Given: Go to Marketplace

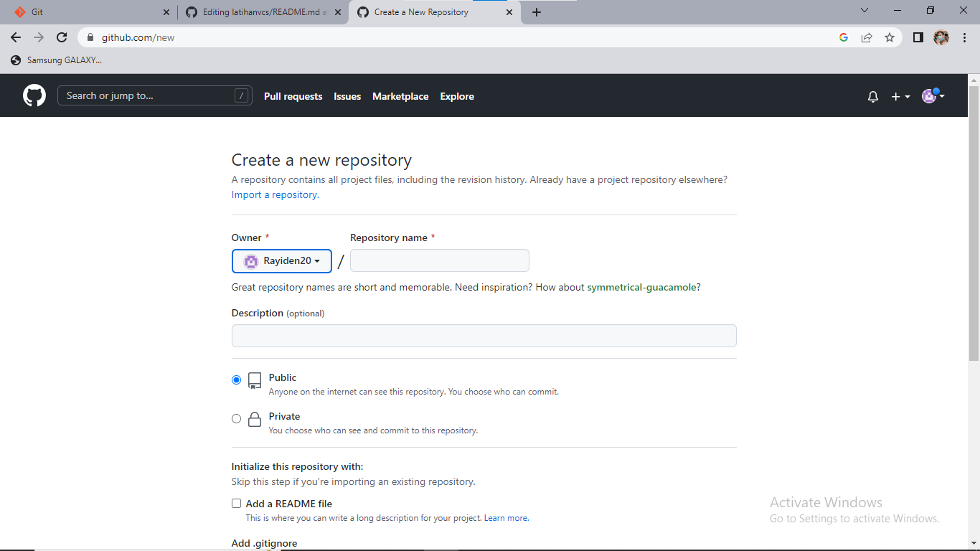Looking at the screenshot, I should (x=400, y=96).
